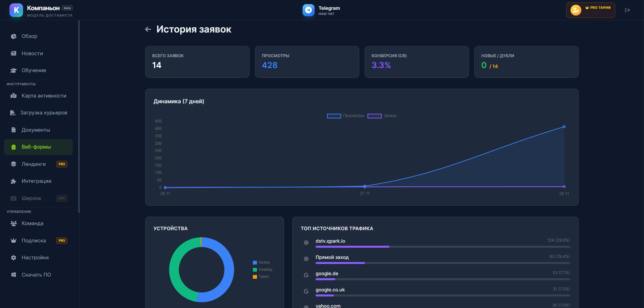
Task: Open the Подписка page link
Action: [x=34, y=241]
